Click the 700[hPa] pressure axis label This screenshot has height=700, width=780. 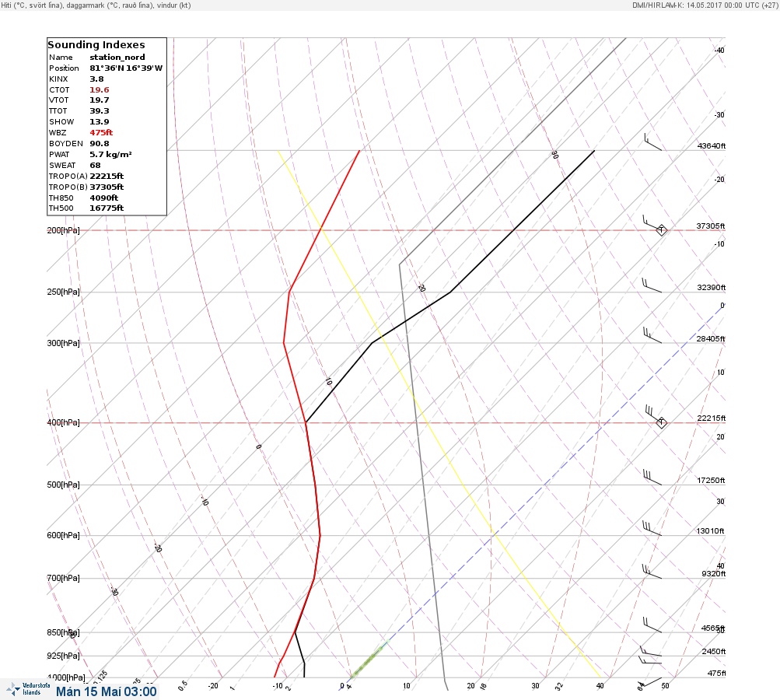pos(63,578)
